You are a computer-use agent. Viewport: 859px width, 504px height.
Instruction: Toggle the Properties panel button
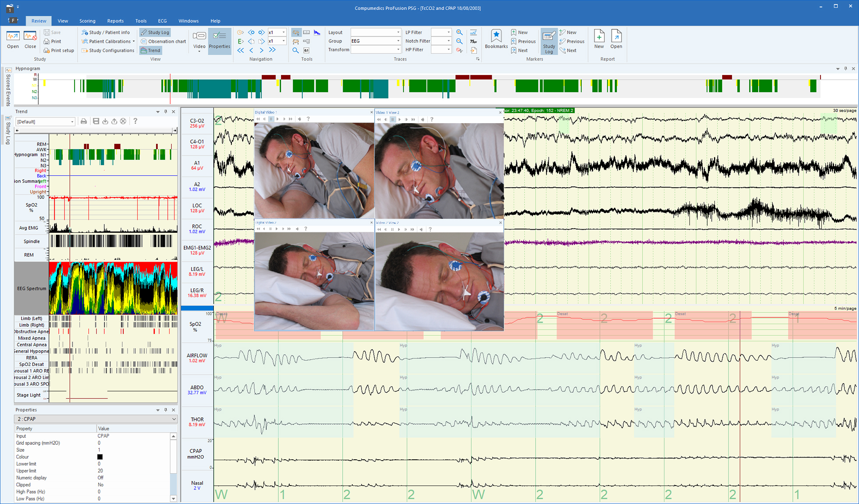pos(219,40)
